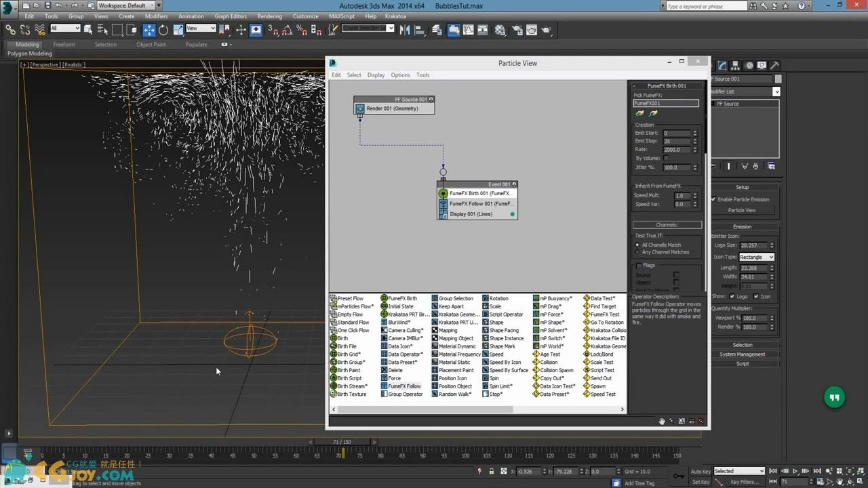This screenshot has height=488, width=868.
Task: Click the Channels button
Action: point(667,225)
